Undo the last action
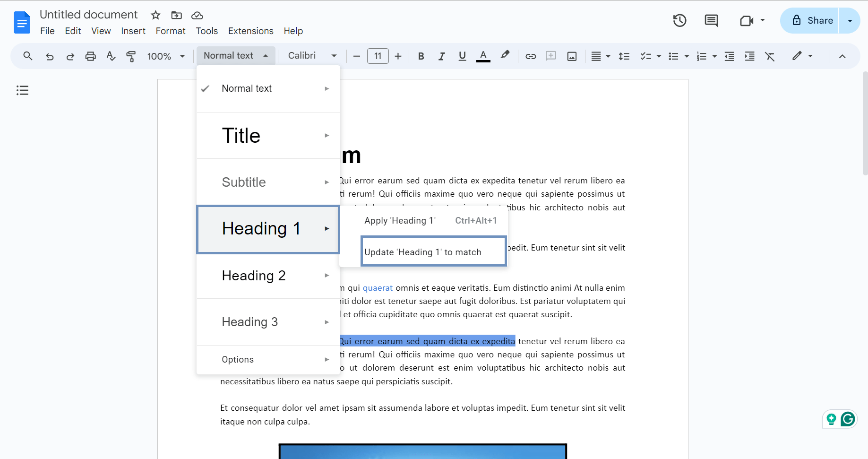Image resolution: width=868 pixels, height=459 pixels. point(50,56)
